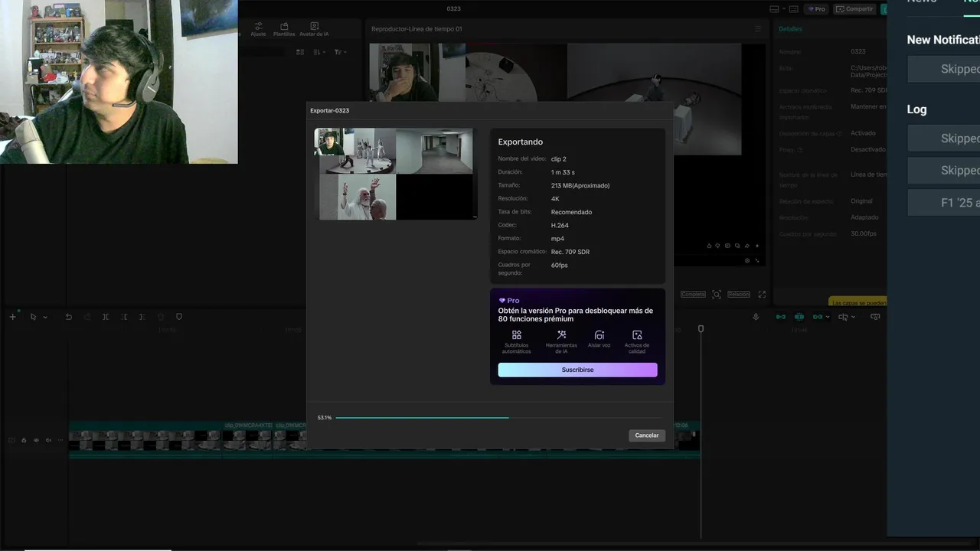
Task: Open the player panel hamburger menu
Action: pos(758,29)
